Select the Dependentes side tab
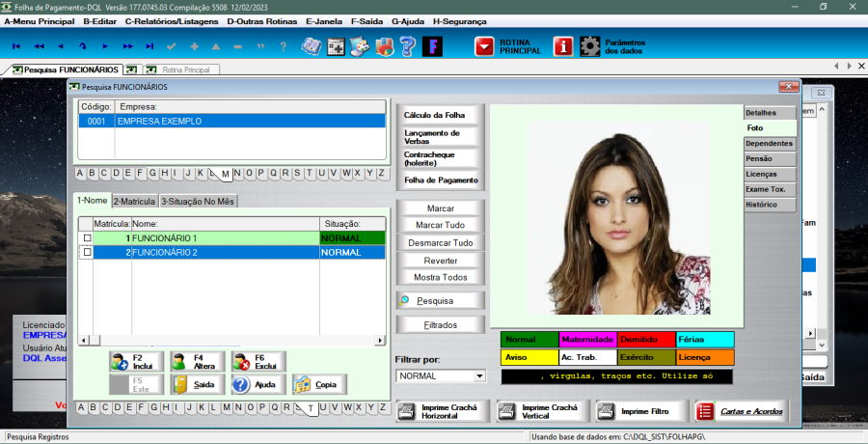This screenshot has height=444, width=868. pos(769,143)
